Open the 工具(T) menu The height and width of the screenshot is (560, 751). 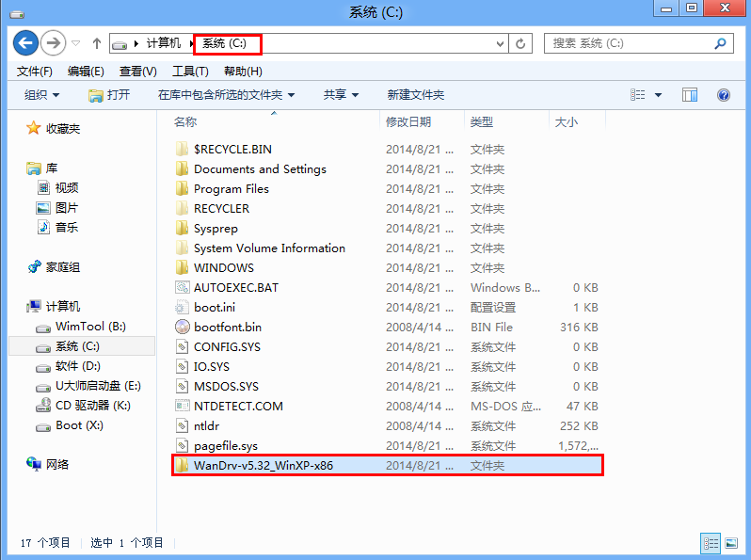(190, 72)
